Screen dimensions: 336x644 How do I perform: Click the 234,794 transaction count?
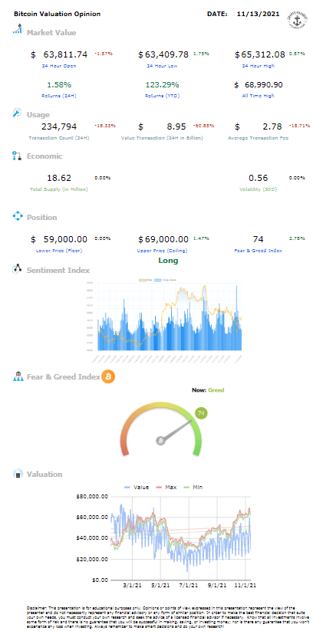[59, 127]
